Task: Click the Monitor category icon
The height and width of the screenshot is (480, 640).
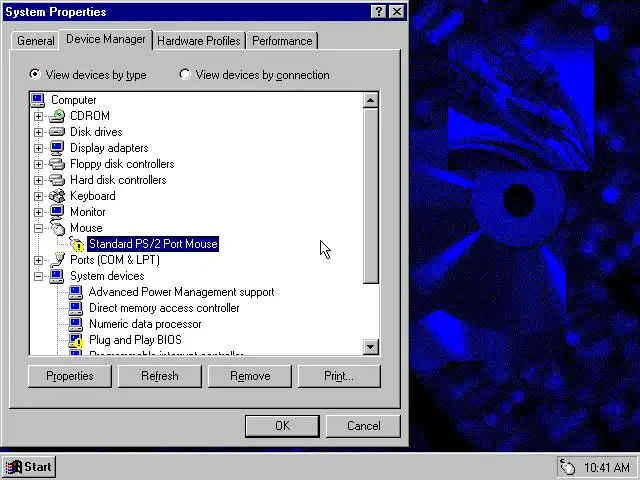Action: click(57, 212)
